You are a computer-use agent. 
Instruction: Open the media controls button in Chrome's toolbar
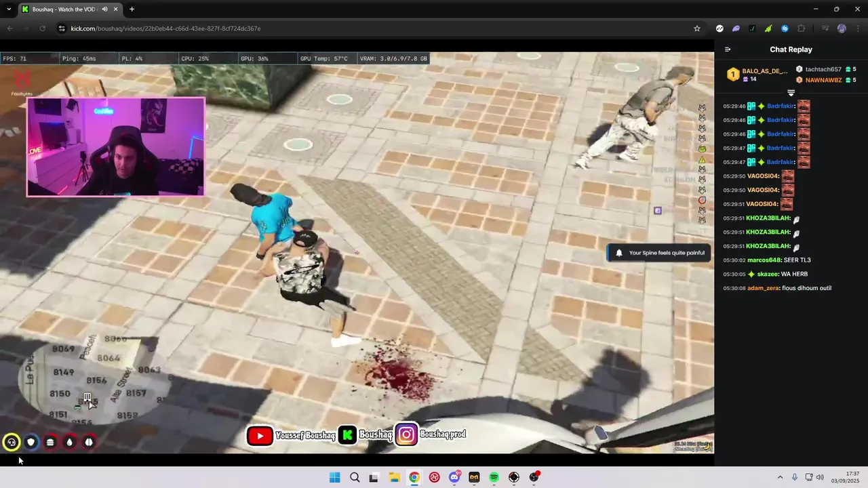[825, 28]
